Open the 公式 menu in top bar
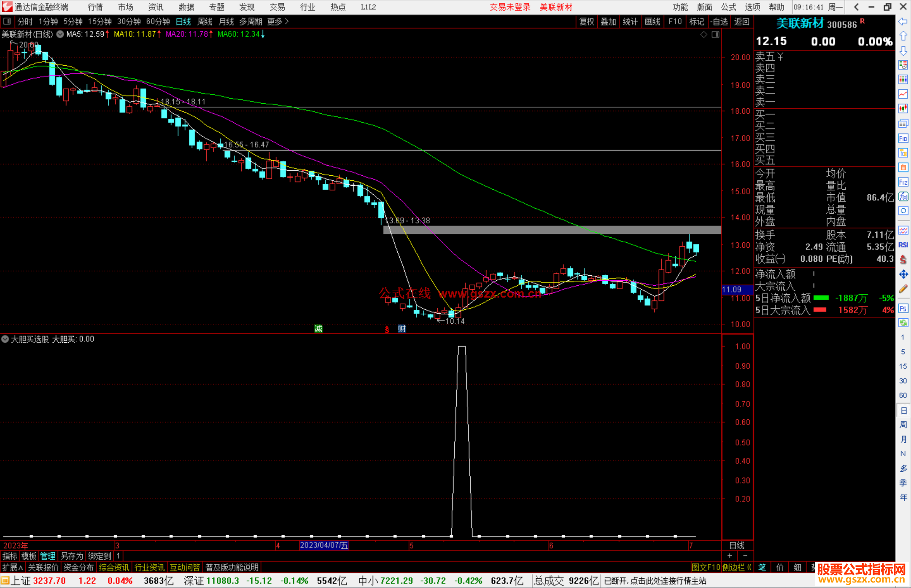The image size is (911, 588). tap(728, 7)
